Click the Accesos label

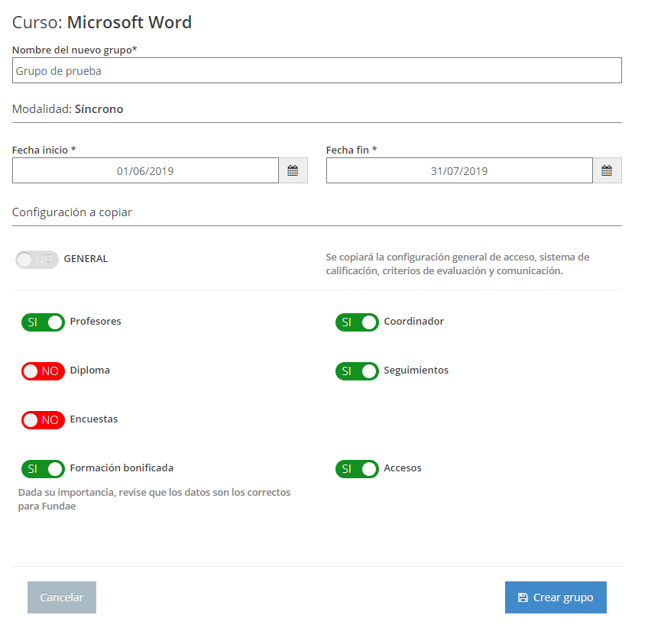coord(403,468)
